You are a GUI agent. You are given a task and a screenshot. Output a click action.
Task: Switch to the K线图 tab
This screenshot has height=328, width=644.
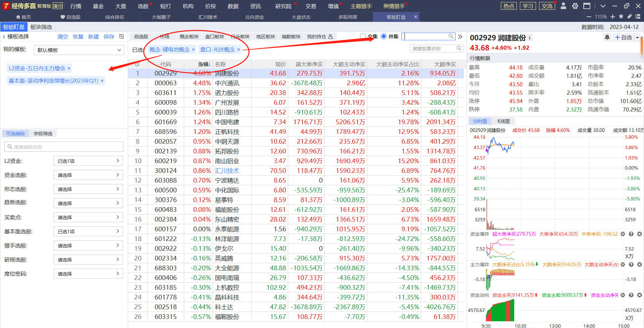click(x=503, y=121)
